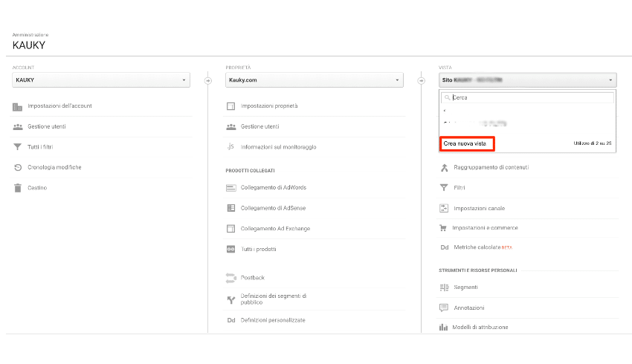The image size is (632, 364).
Task: Click the Segmenti icon
Action: click(x=444, y=287)
